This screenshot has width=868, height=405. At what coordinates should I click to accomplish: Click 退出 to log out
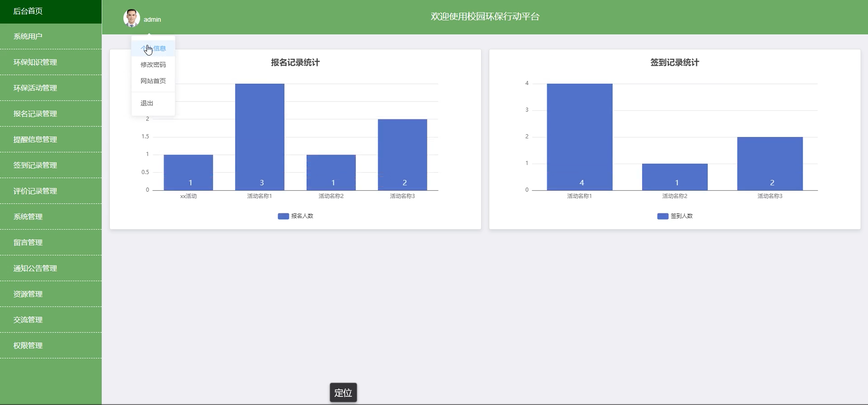pyautogui.click(x=147, y=103)
